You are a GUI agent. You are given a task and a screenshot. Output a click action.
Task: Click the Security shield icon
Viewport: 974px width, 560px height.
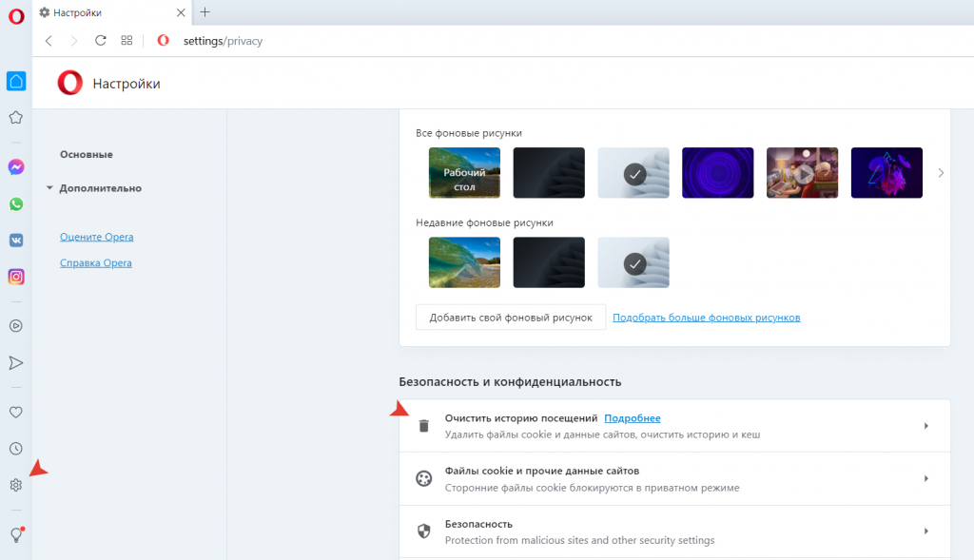(x=423, y=531)
